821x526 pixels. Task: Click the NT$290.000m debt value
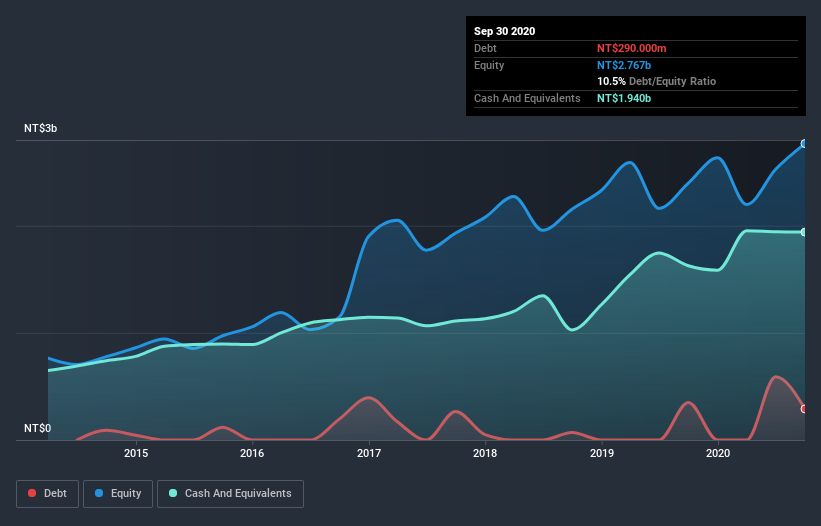pos(631,48)
